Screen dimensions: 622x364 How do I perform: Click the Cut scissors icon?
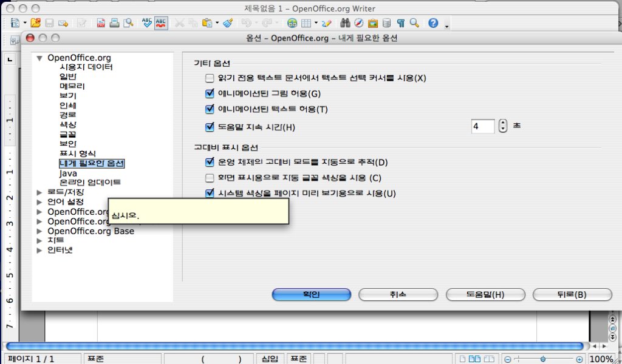(180, 23)
